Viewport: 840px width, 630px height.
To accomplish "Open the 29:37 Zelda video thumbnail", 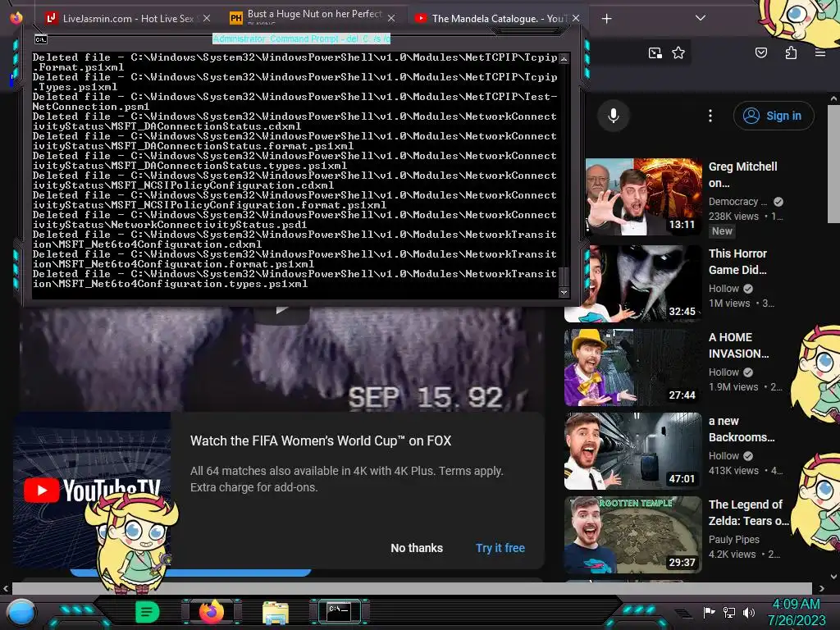I will pyautogui.click(x=632, y=535).
